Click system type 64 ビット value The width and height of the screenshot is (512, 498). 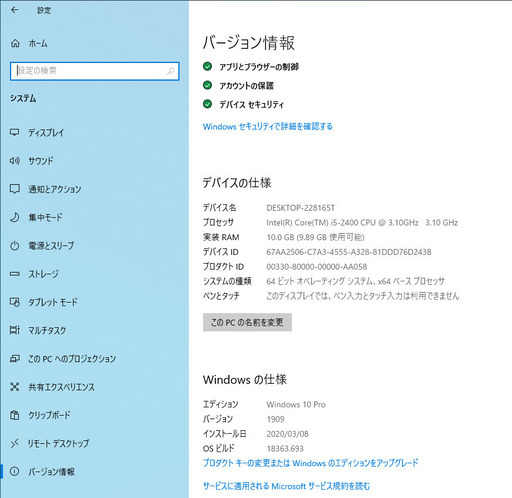click(x=355, y=281)
